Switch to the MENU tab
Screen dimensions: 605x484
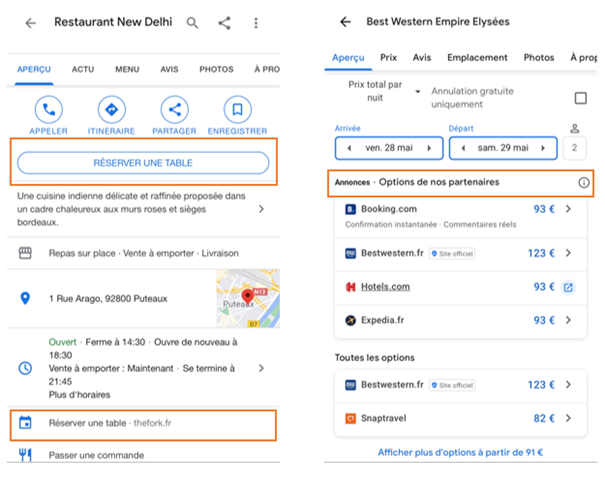pos(127,69)
